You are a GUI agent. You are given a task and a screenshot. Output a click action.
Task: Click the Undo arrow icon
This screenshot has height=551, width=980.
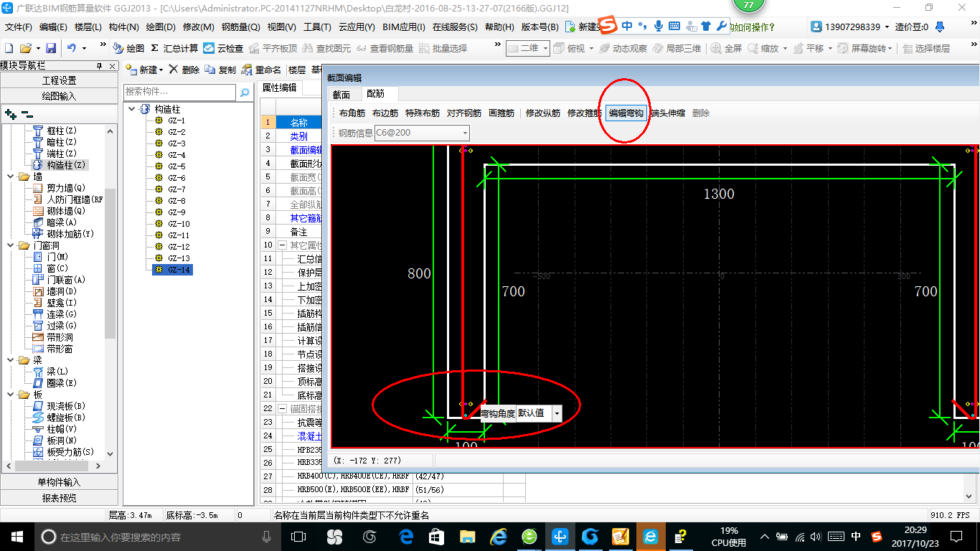72,48
